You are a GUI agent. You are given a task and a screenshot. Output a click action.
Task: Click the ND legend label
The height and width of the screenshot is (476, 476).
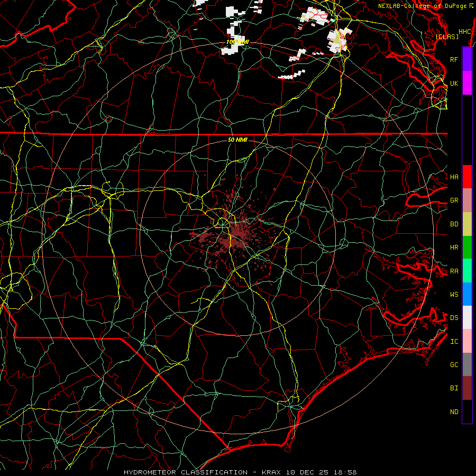pyautogui.click(x=454, y=412)
